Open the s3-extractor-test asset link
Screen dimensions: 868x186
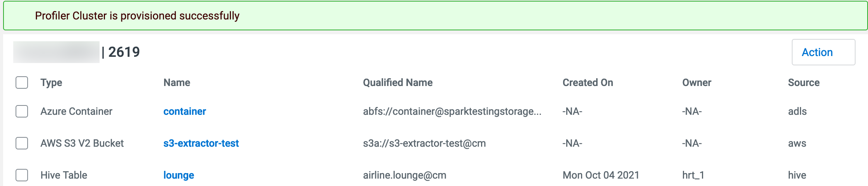201,143
